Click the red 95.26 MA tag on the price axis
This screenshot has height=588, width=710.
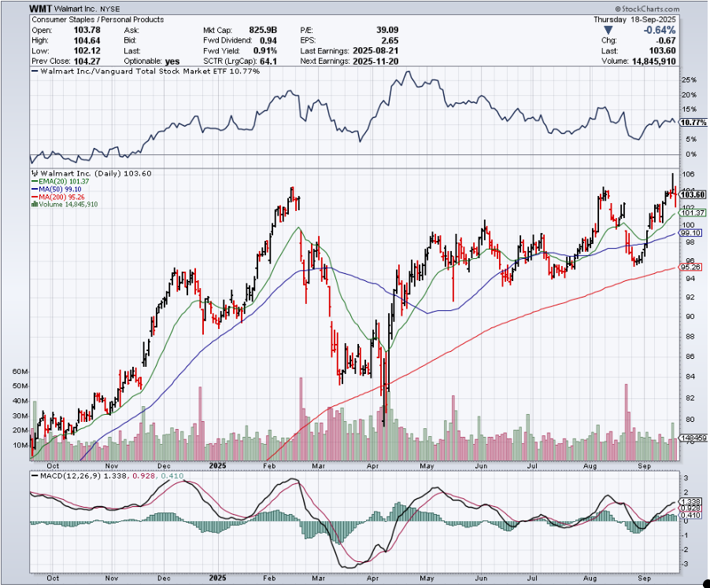coord(691,267)
